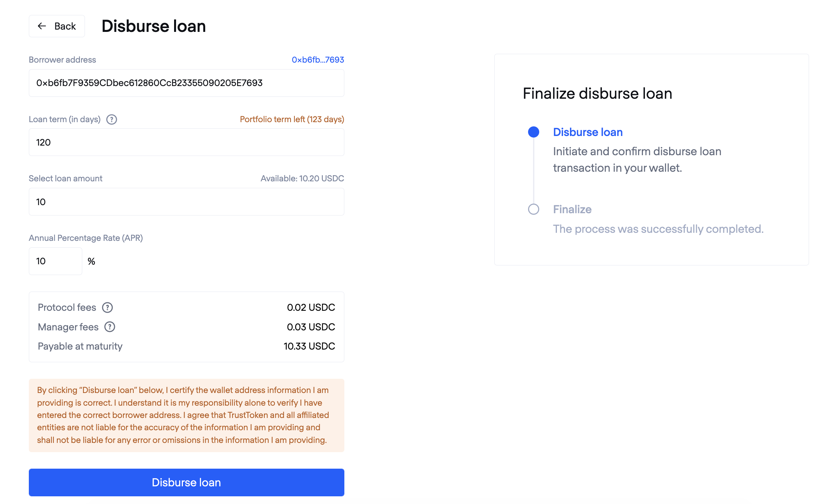Show the Protocol fees info icon
Image resolution: width=824 pixels, height=504 pixels.
[x=107, y=308]
